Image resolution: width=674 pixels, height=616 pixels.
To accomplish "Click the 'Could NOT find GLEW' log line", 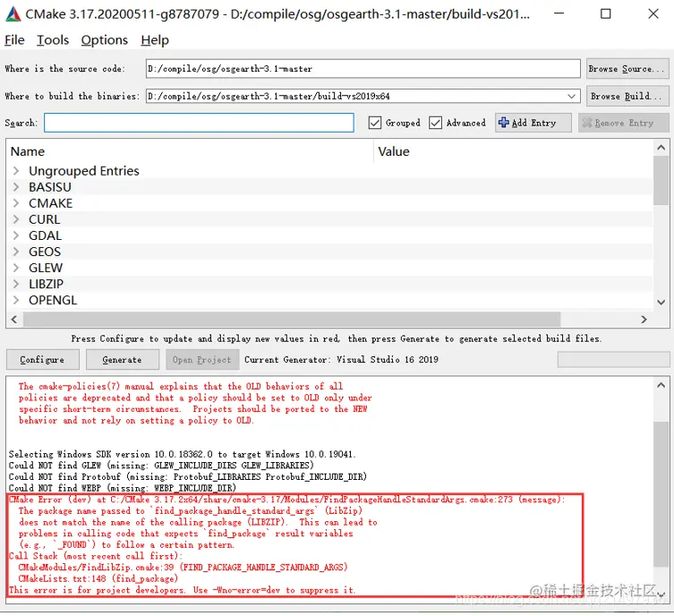I will [x=161, y=465].
